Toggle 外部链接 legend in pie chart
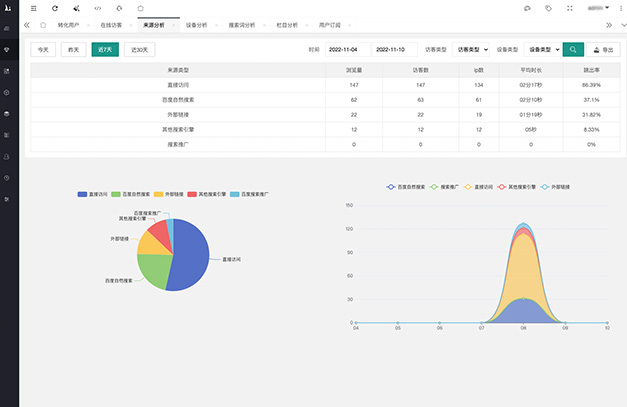 pos(167,192)
